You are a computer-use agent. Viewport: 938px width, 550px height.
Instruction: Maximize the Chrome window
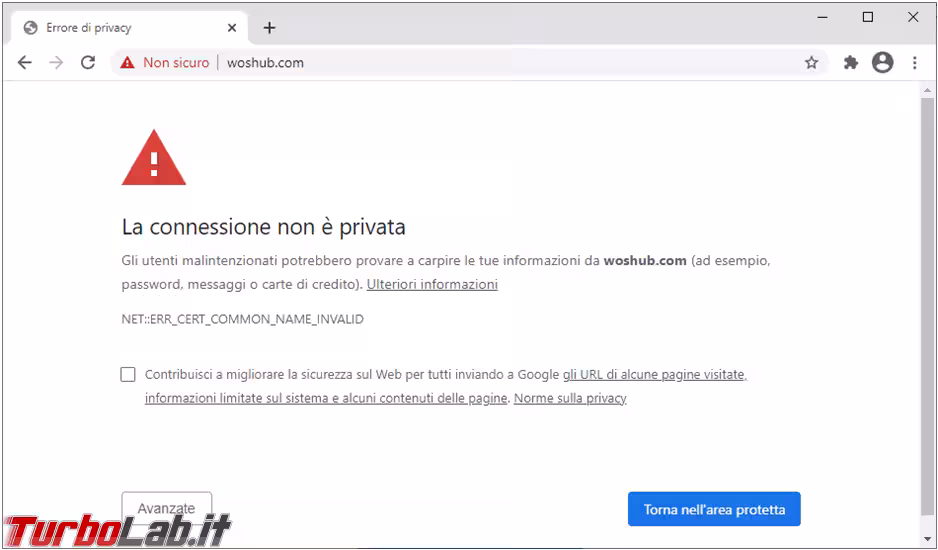tap(868, 17)
